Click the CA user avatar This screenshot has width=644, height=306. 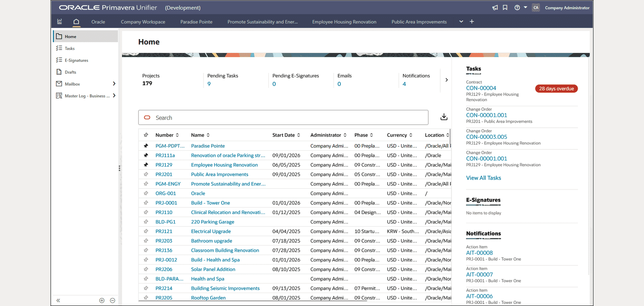[536, 8]
